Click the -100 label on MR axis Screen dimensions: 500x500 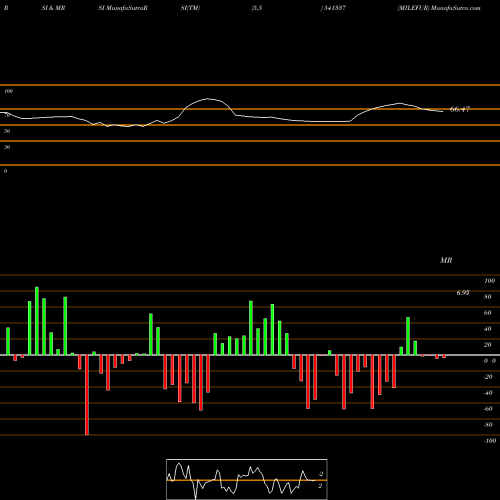pos(490,441)
